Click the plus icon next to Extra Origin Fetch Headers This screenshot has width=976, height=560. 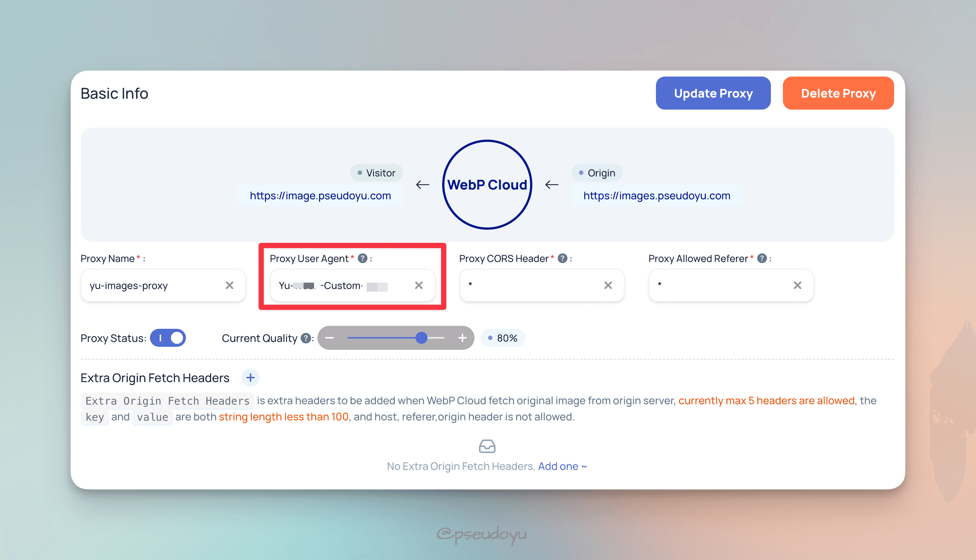[x=250, y=378]
